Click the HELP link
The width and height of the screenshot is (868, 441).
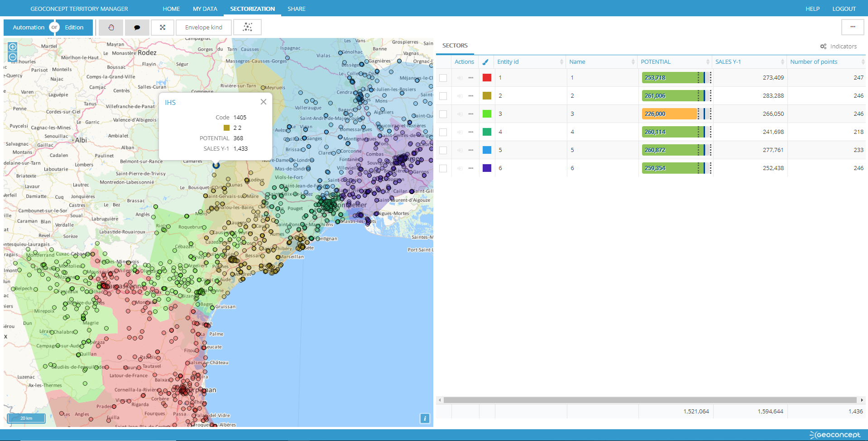click(x=813, y=8)
